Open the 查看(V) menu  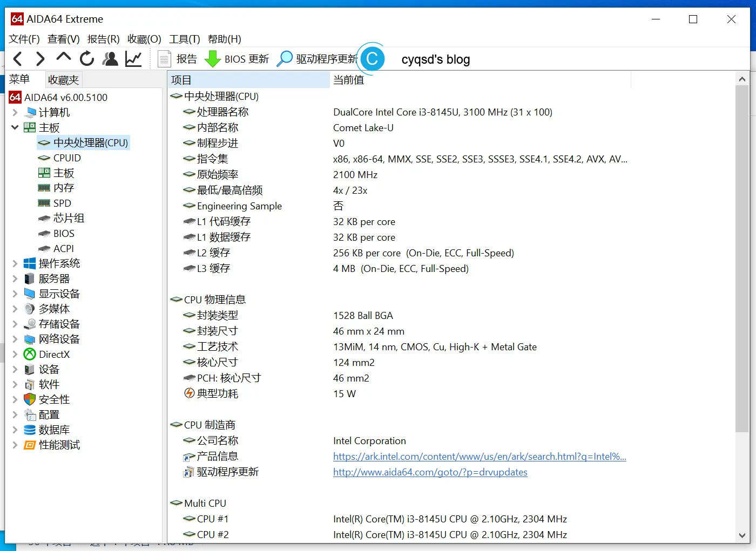pos(63,39)
